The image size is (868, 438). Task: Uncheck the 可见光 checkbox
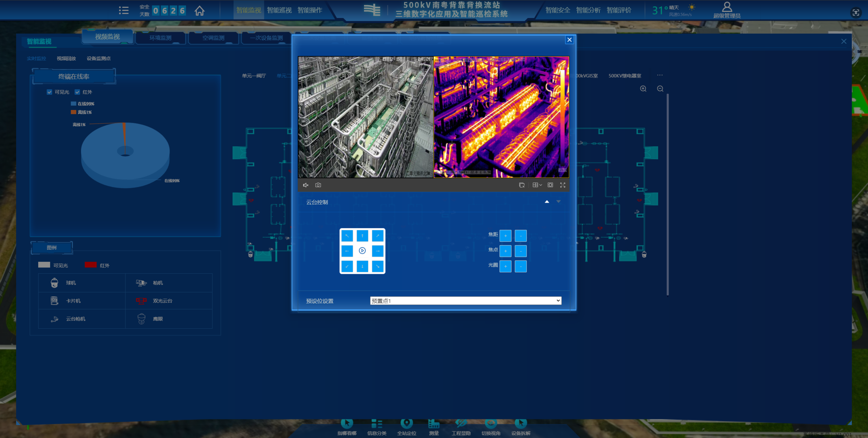[50, 92]
